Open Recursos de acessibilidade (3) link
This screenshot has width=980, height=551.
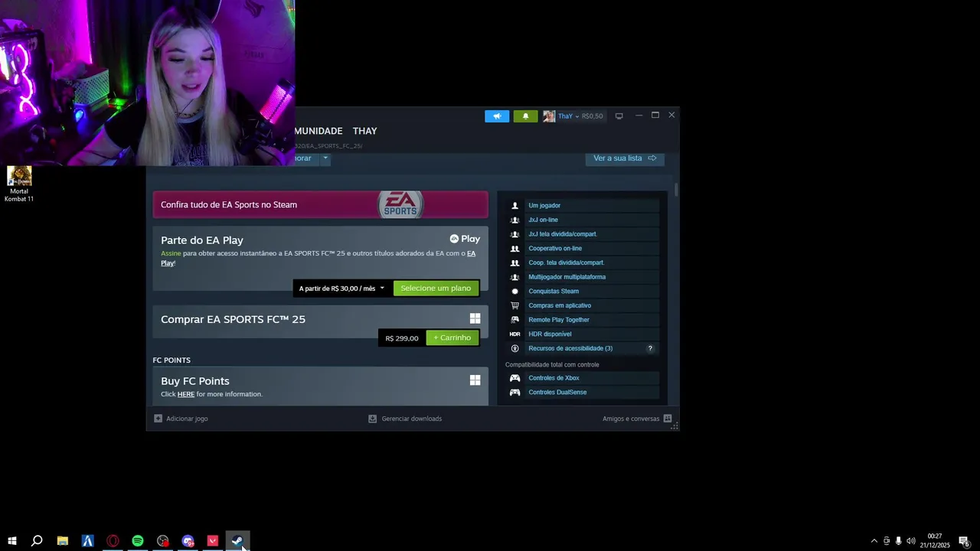pos(570,348)
